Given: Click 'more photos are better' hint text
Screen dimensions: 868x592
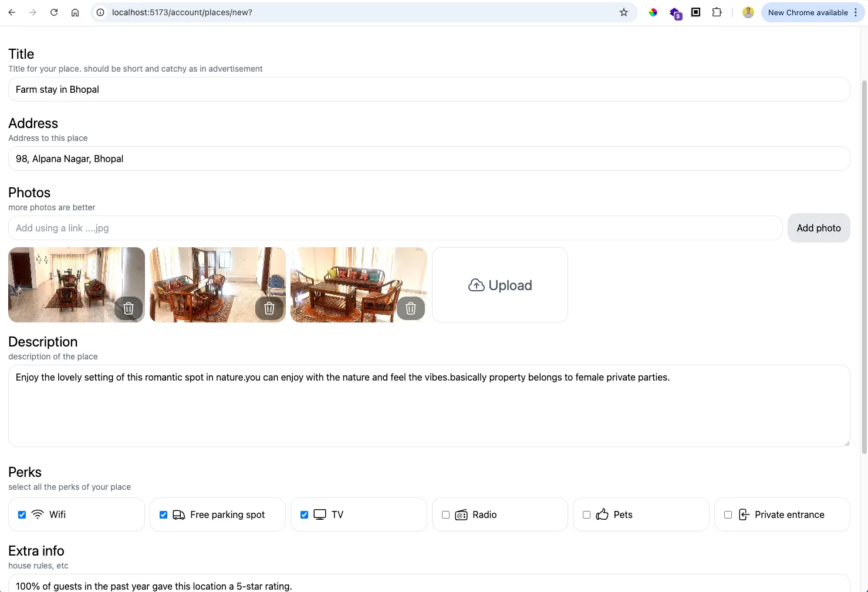Looking at the screenshot, I should [52, 207].
